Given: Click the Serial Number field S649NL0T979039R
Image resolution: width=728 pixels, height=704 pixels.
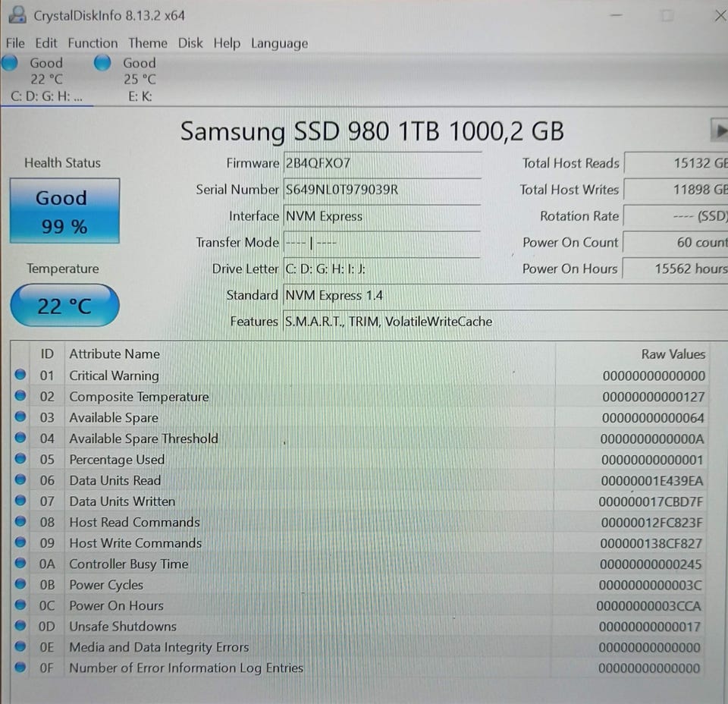Looking at the screenshot, I should click(x=381, y=190).
